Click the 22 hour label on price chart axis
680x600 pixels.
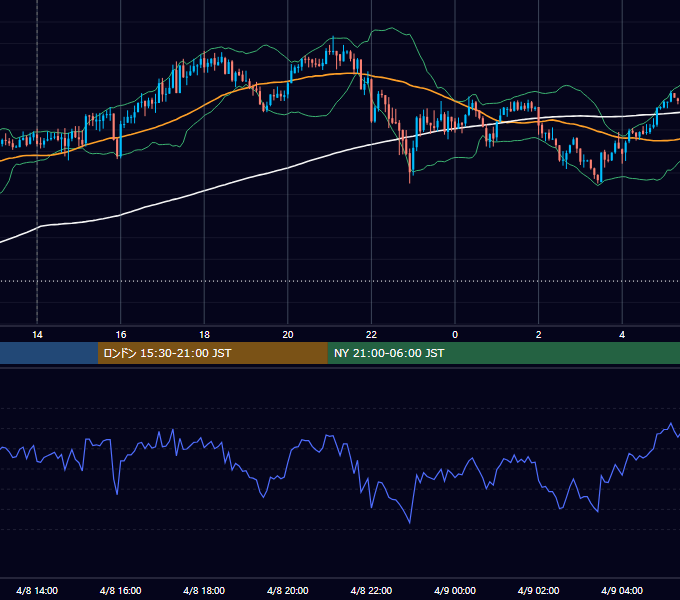371,335
